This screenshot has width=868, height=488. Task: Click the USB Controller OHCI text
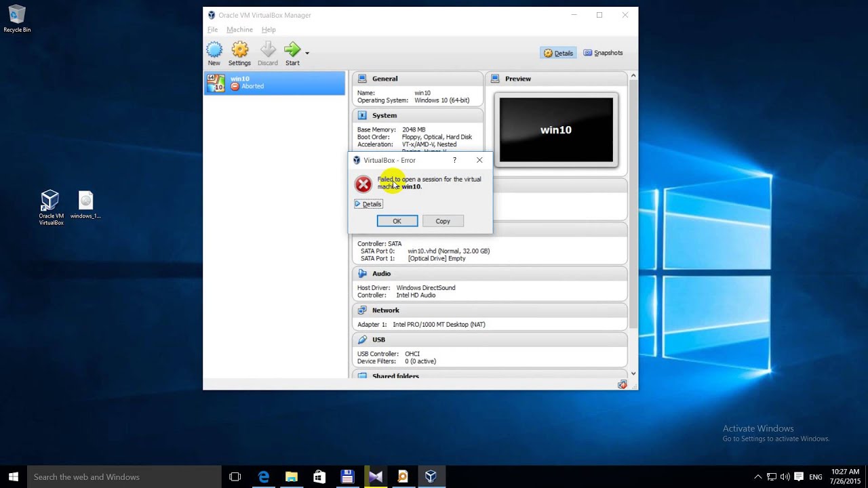point(389,354)
